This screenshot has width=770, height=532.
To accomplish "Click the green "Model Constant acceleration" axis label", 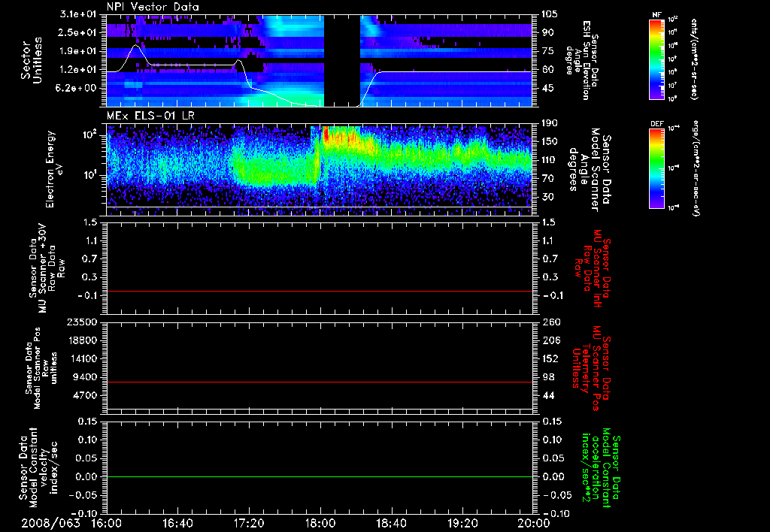I will point(602,466).
